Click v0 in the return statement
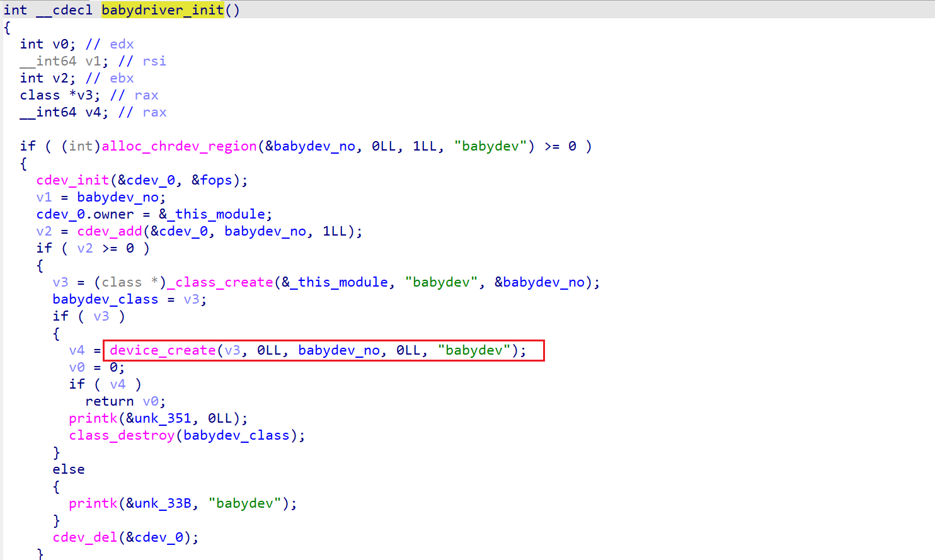Viewport: 935px width, 560px height. 151,401
